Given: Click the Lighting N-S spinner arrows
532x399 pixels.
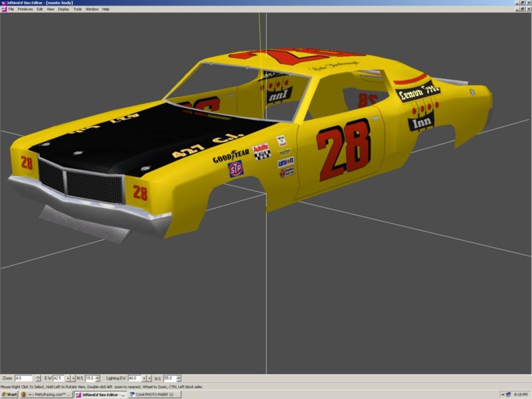Looking at the screenshot, I should (178, 378).
